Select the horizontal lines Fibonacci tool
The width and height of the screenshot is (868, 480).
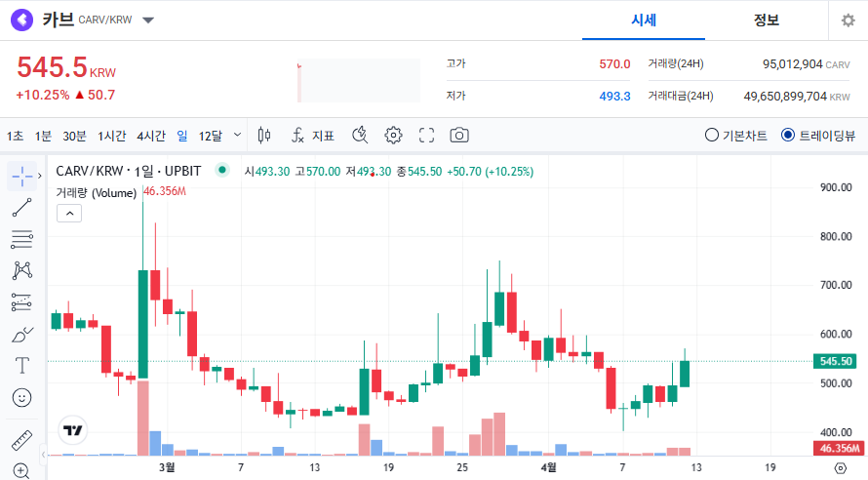[x=21, y=239]
